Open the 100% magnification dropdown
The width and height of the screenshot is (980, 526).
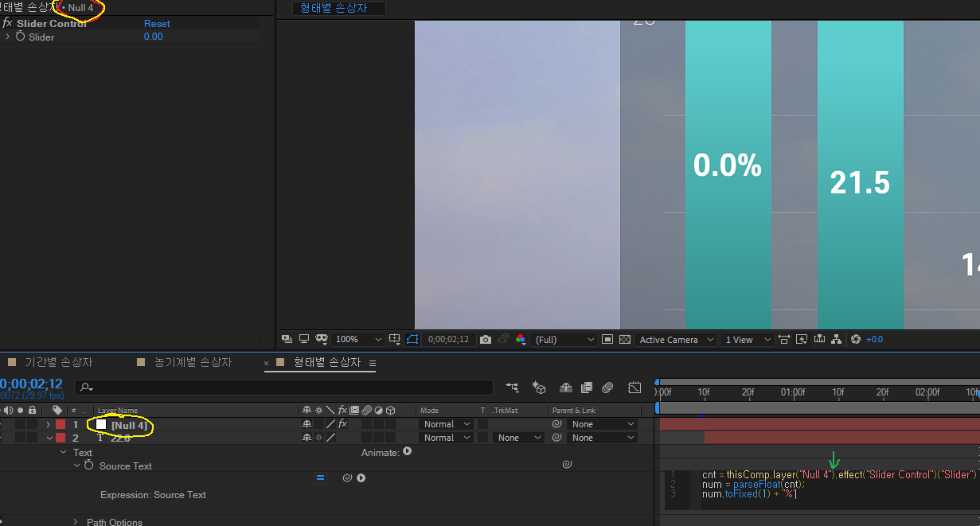tap(358, 339)
